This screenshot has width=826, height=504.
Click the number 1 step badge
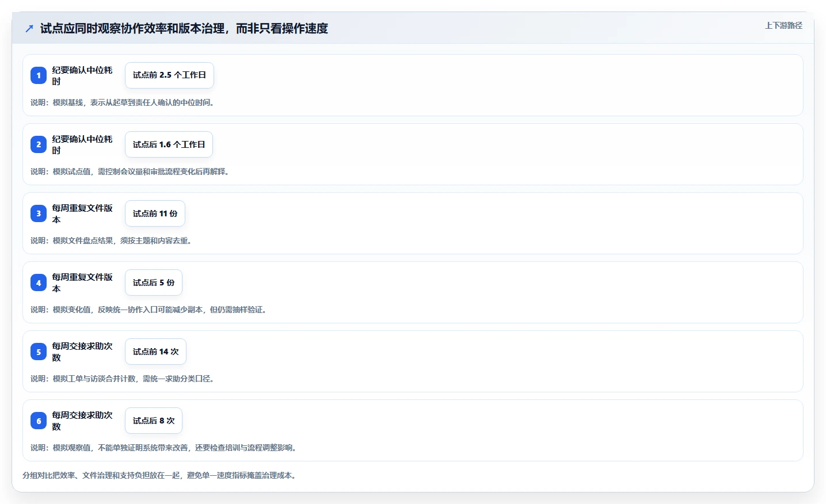39,75
